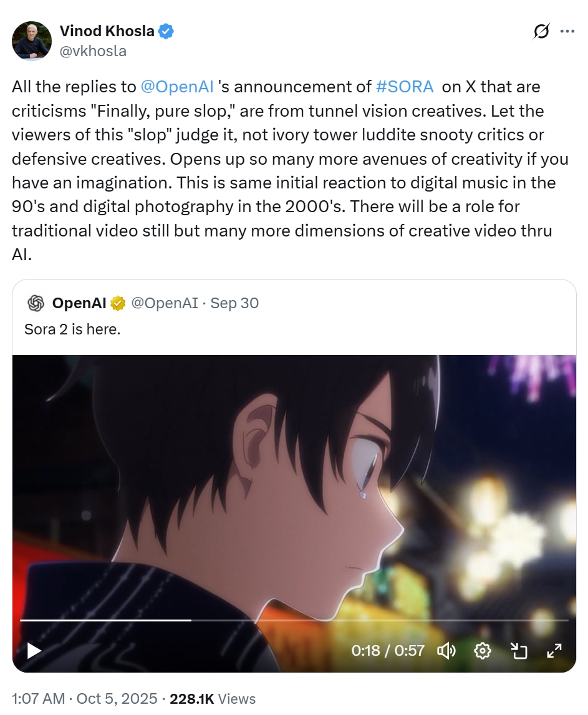Screen dimensions: 588x715
Task: Open the @OpenAI mention link in tweet
Action: click(177, 87)
